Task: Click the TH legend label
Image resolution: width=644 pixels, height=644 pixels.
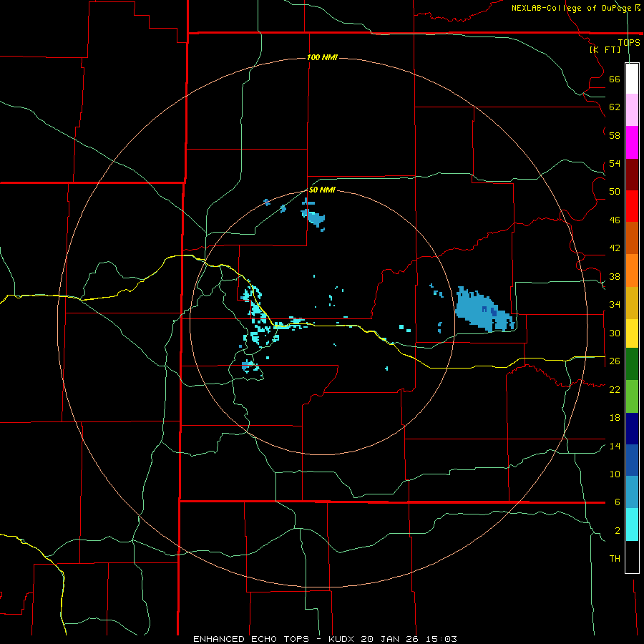Action: [x=615, y=559]
